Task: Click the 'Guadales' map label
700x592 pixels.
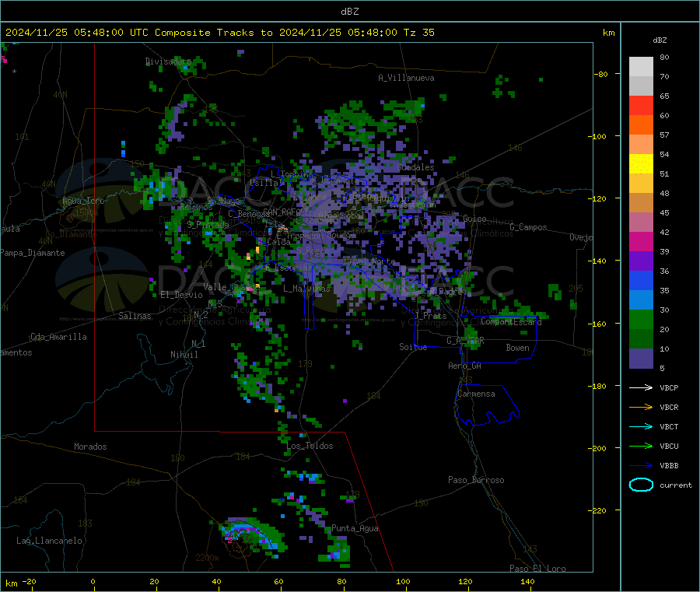Action: click(x=415, y=167)
